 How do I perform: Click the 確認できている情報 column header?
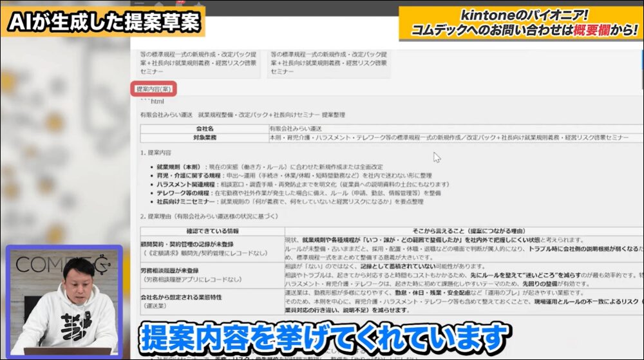tap(213, 231)
